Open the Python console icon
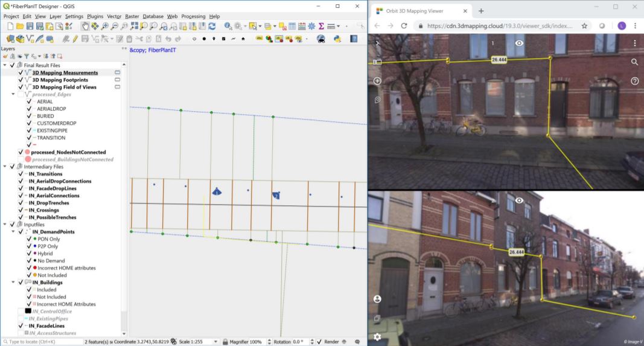Screen dimensions: 644x346 [x=337, y=39]
